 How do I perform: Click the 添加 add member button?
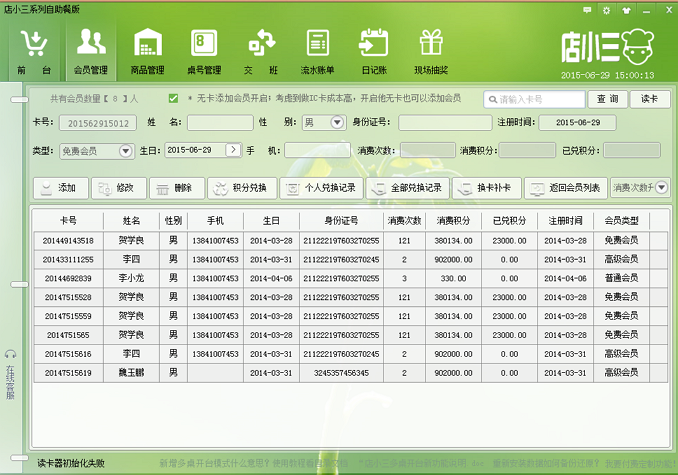[60, 188]
